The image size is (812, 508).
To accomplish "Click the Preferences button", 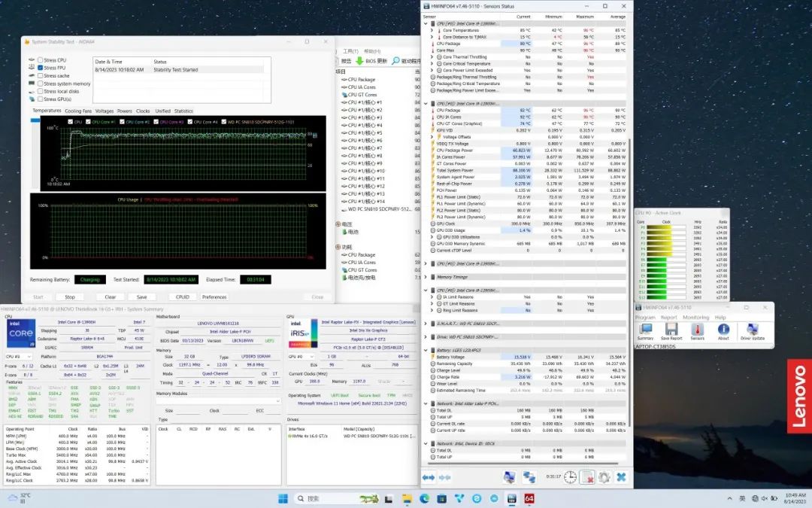I will tap(214, 297).
